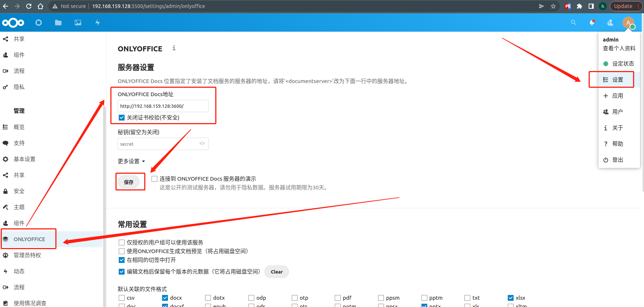Open the FE browser extension icon
Image resolution: width=644 pixels, height=307 pixels.
pyautogui.click(x=568, y=6)
